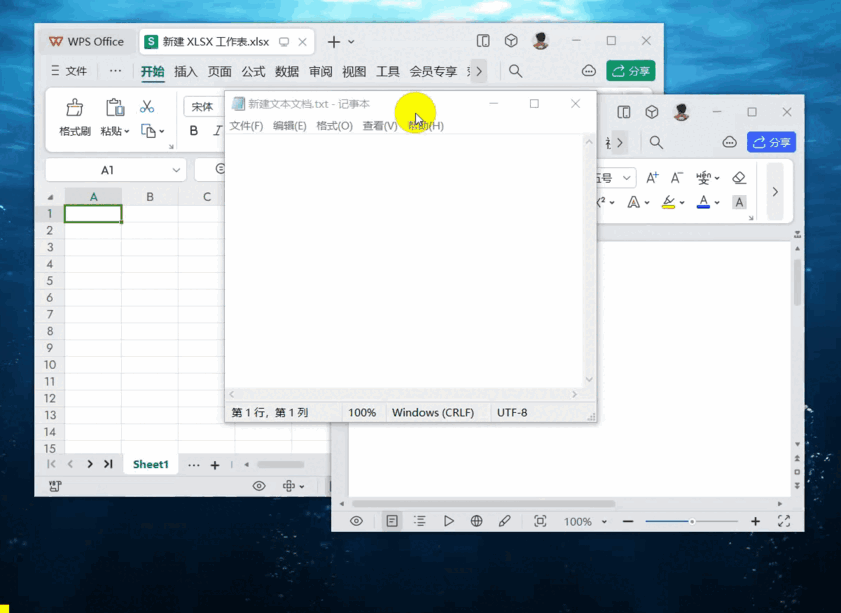
Task: Click the Writer zoom slider handle
Action: tap(692, 521)
